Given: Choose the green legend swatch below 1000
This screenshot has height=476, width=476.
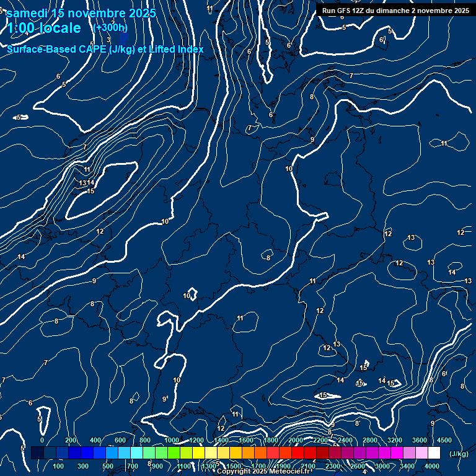Looking at the screenshot, I should coord(174,453).
